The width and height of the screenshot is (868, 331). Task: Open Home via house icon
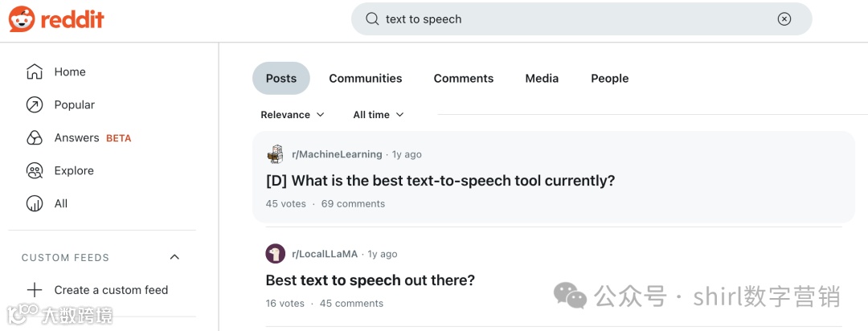coord(35,72)
